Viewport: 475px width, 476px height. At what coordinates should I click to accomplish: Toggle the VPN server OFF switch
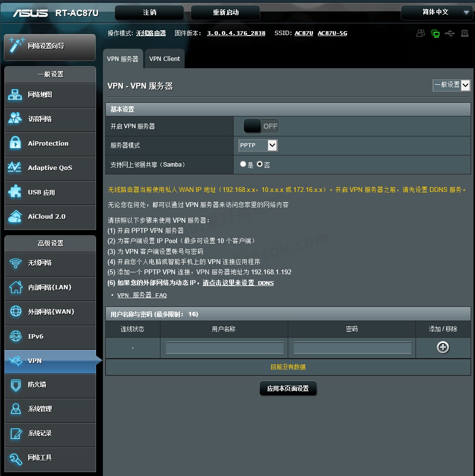click(261, 126)
